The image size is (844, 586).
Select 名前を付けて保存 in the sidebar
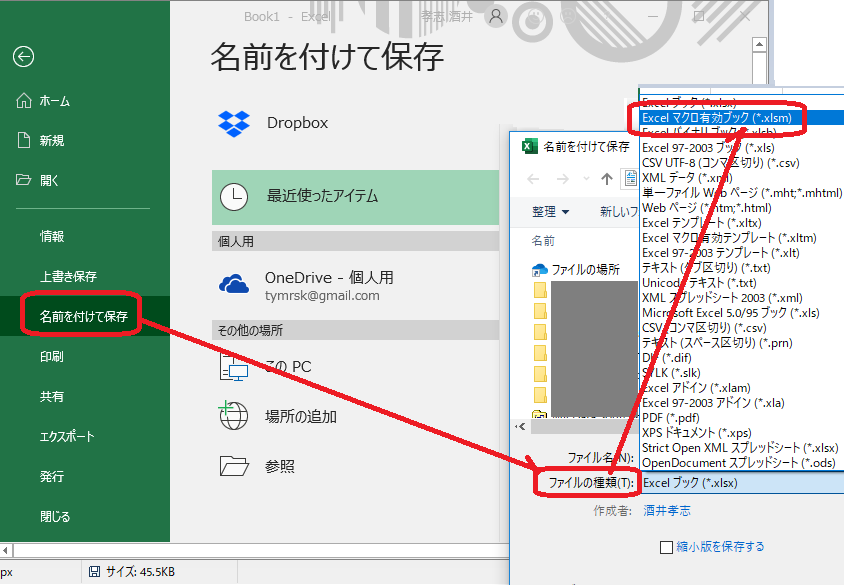(x=83, y=316)
